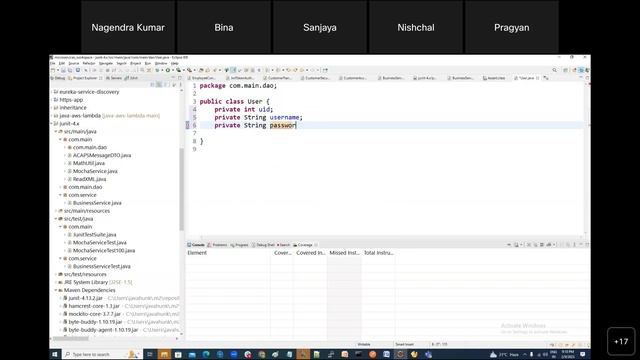Open the File menu
This screenshot has height=360, width=640.
click(52, 64)
